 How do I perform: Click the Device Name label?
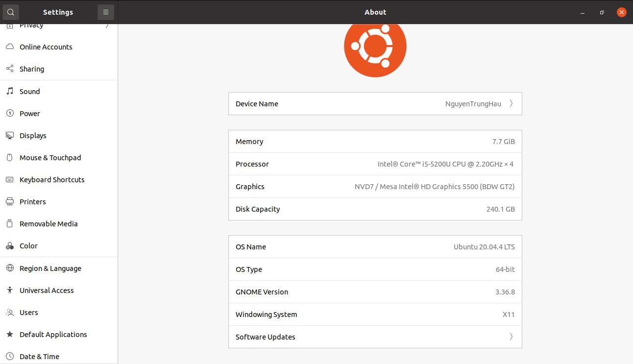pyautogui.click(x=257, y=104)
